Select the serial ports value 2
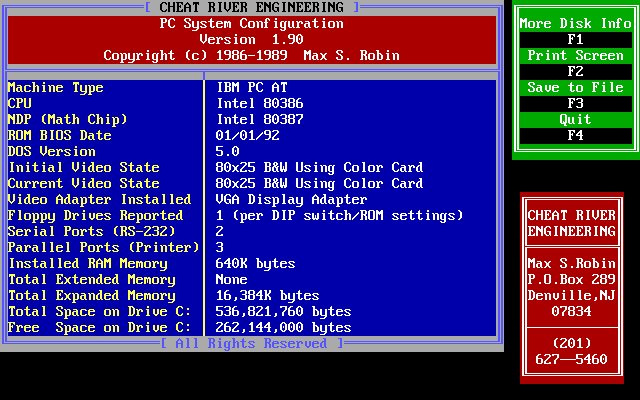 (220, 231)
